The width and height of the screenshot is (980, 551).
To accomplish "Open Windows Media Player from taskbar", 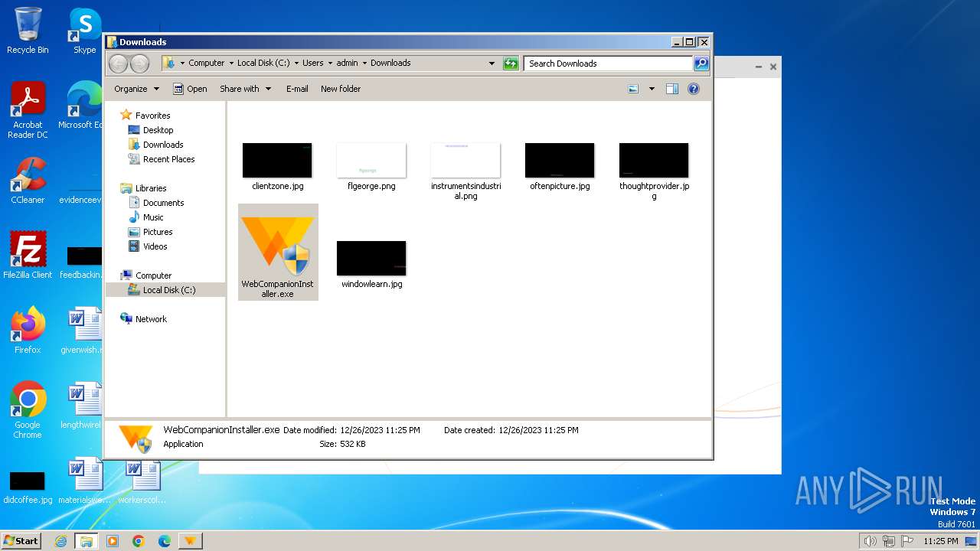I will tap(113, 541).
